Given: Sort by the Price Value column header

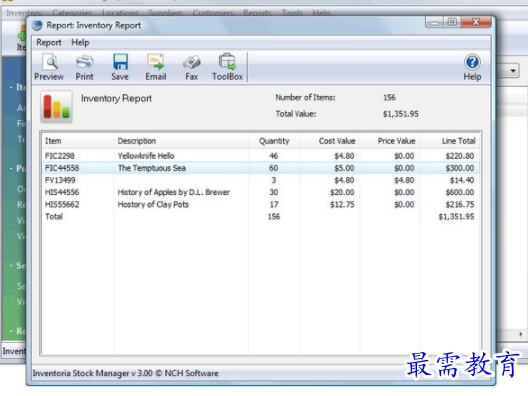Looking at the screenshot, I should [x=390, y=141].
